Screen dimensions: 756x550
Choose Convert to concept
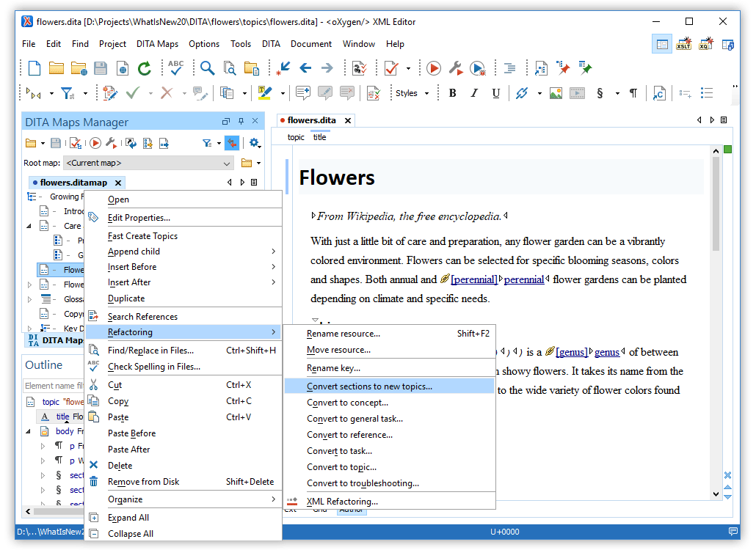390,403
